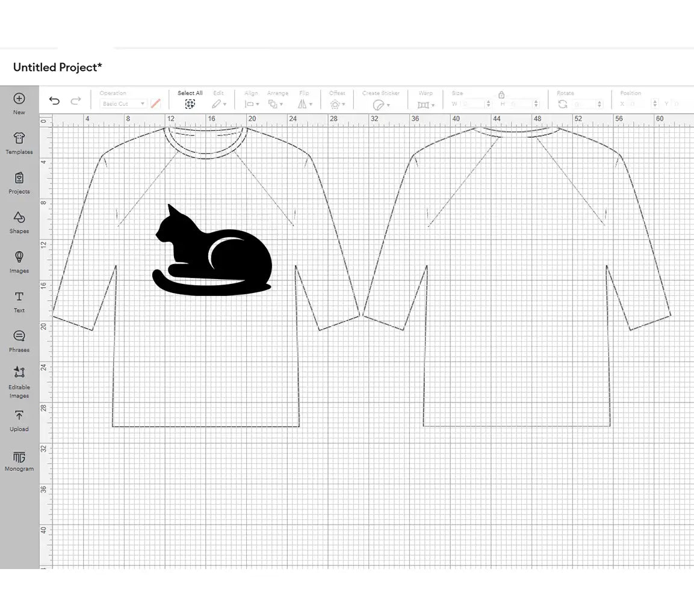The height and width of the screenshot is (616, 694).
Task: Open the Projects panel
Action: [19, 183]
